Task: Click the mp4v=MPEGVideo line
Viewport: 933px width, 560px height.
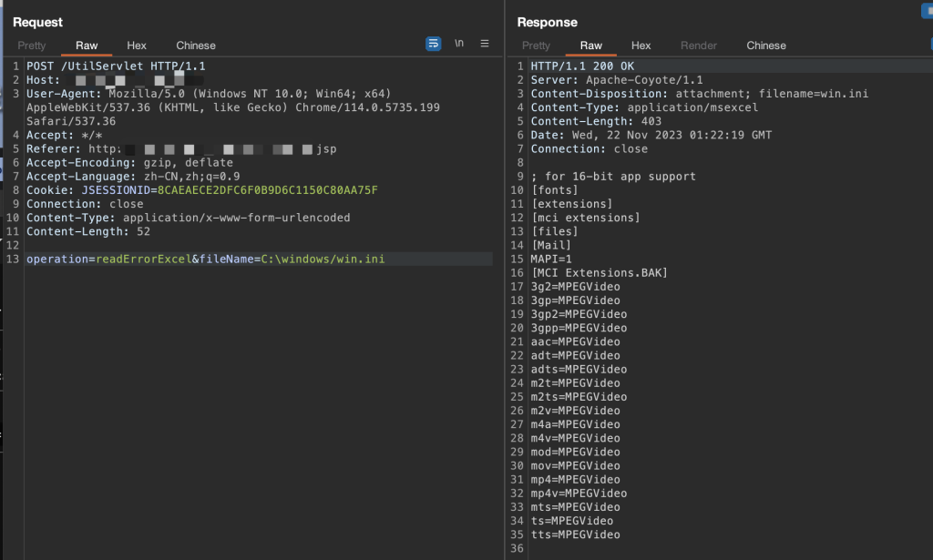Action: click(579, 493)
